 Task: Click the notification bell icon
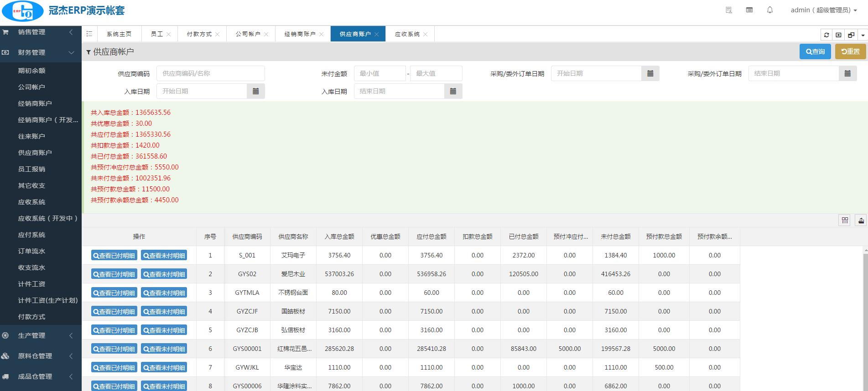tap(770, 10)
